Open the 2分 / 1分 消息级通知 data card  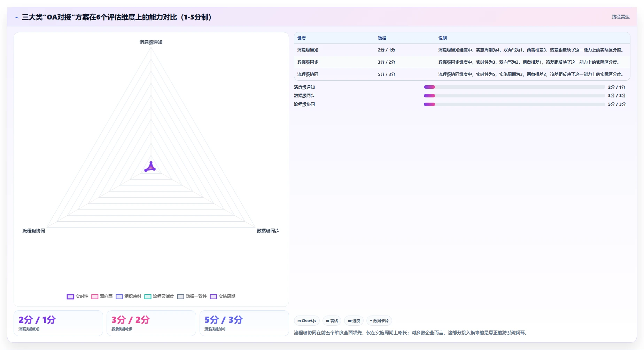pyautogui.click(x=58, y=323)
